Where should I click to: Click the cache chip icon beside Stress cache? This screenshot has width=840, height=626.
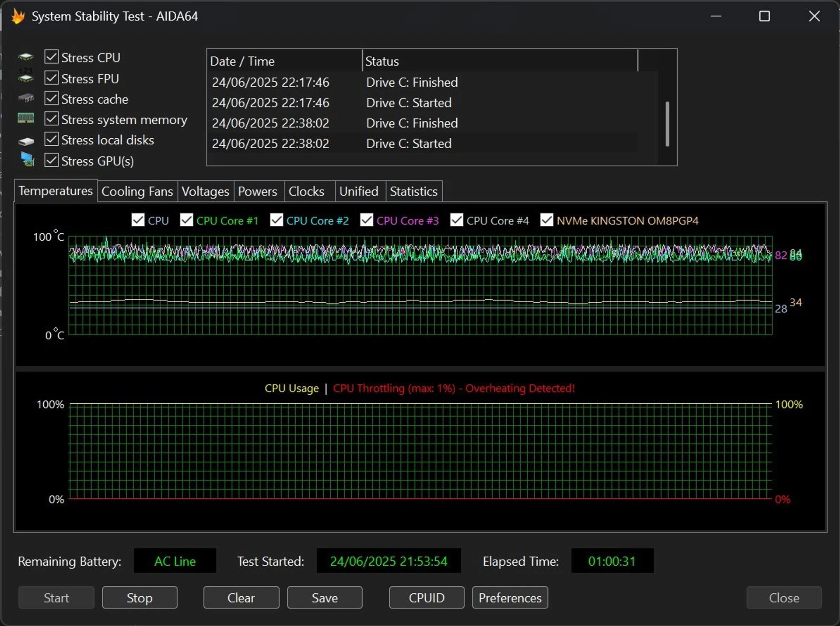coord(26,98)
